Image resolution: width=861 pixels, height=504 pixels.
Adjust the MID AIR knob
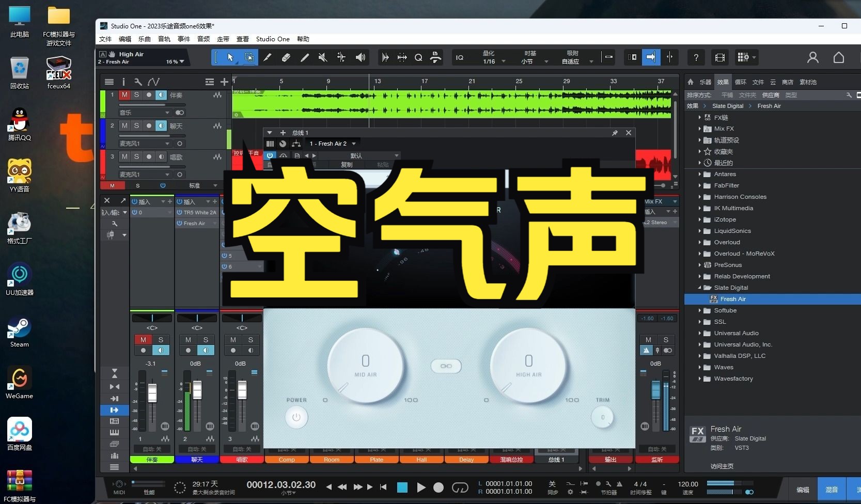(x=366, y=366)
